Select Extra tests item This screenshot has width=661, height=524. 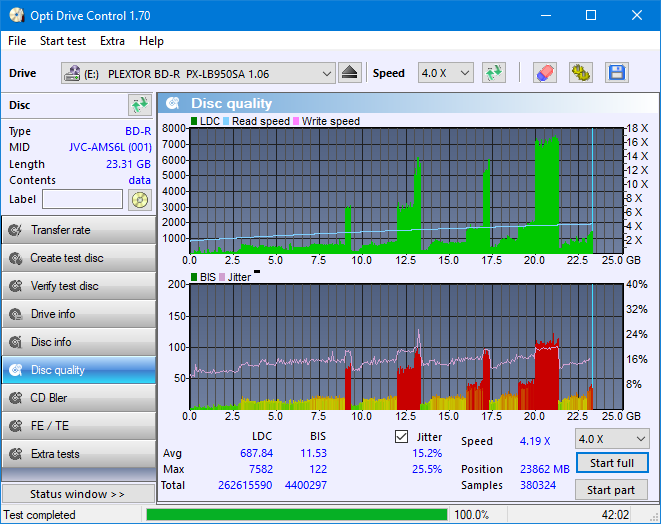[79, 454]
